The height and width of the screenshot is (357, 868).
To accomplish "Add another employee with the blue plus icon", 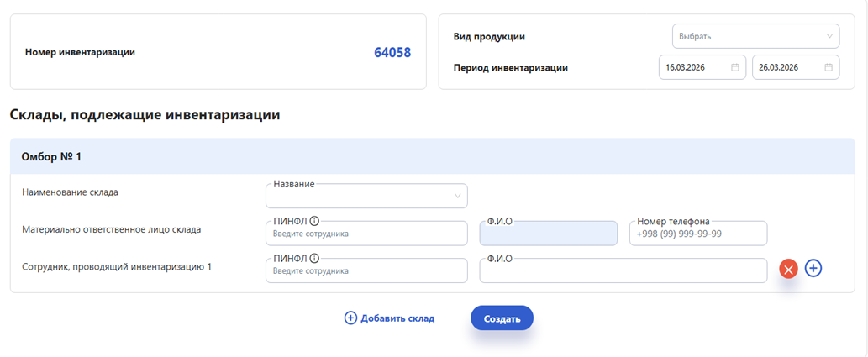I will coord(813,269).
